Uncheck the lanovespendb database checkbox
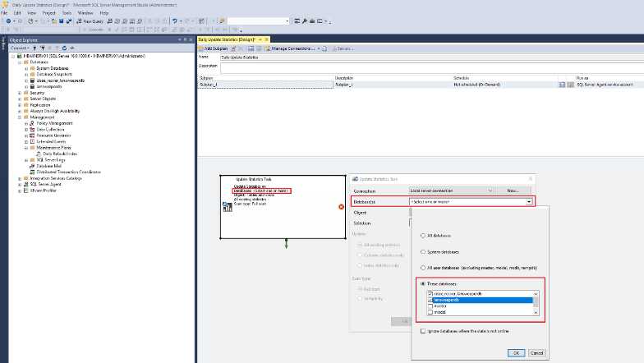The height and width of the screenshot is (363, 644). 430,301
